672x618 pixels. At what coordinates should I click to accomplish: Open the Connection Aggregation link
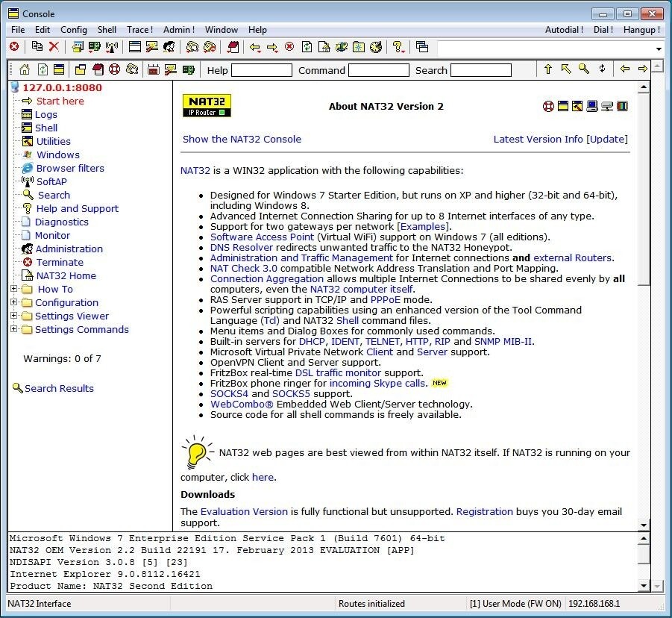pos(266,278)
